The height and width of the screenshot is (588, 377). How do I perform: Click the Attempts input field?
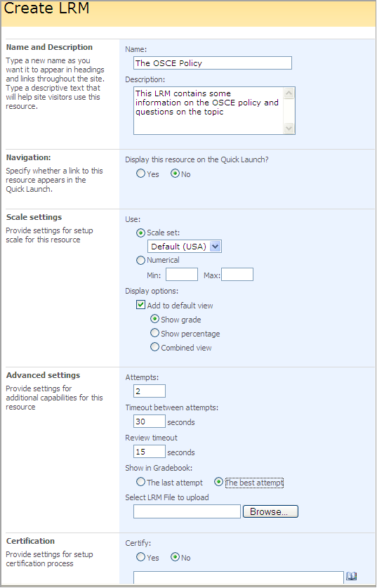[x=149, y=391]
